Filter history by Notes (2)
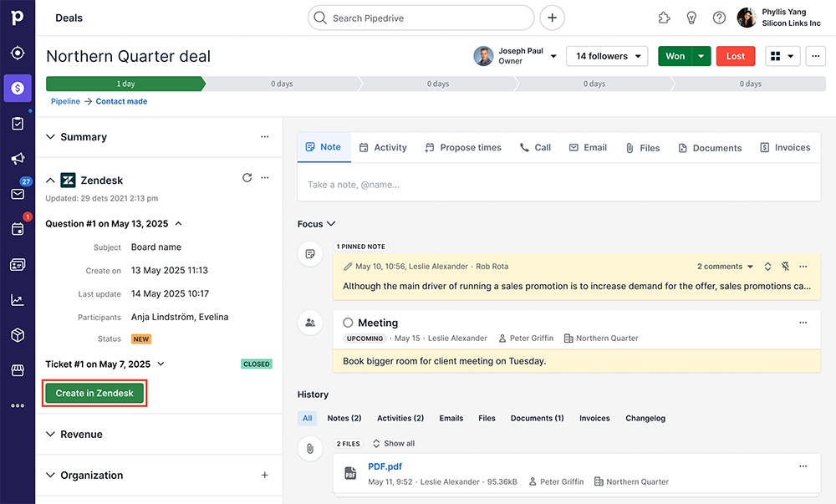 (x=344, y=418)
